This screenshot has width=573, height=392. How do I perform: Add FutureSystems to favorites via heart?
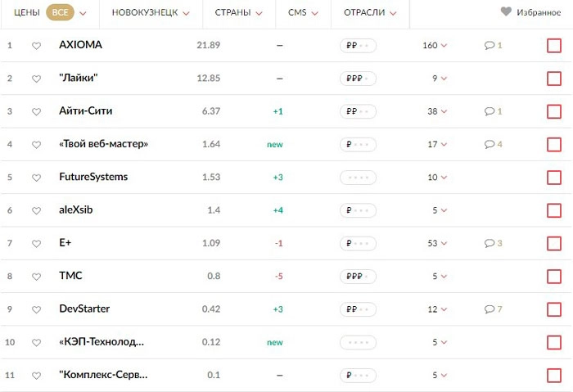[36, 178]
